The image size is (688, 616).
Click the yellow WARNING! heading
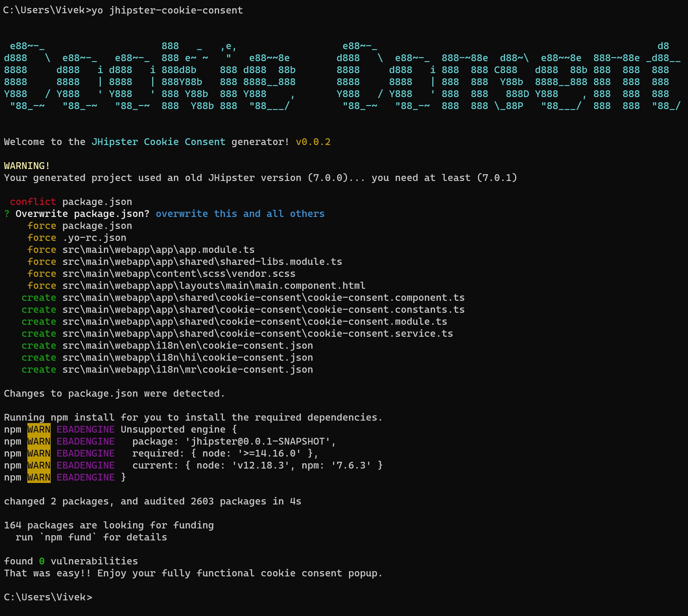(x=27, y=166)
